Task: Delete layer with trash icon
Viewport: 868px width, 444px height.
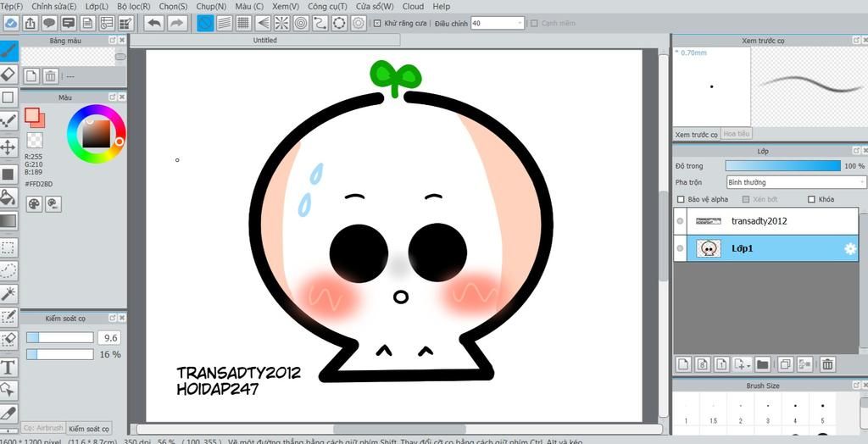Action: click(x=827, y=364)
